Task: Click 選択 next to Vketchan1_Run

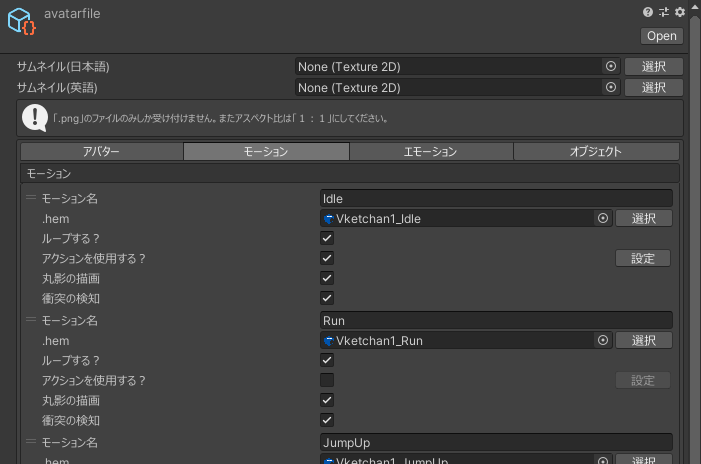Action: tap(644, 340)
